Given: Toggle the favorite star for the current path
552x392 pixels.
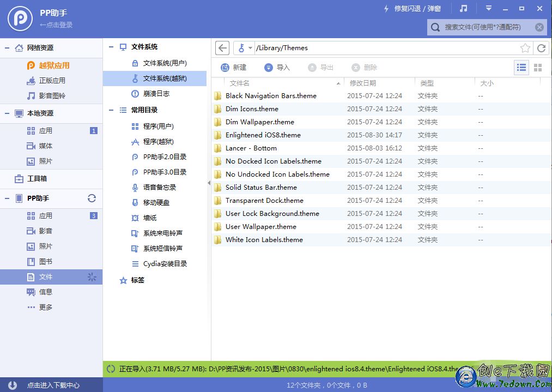Looking at the screenshot, I should [526, 48].
